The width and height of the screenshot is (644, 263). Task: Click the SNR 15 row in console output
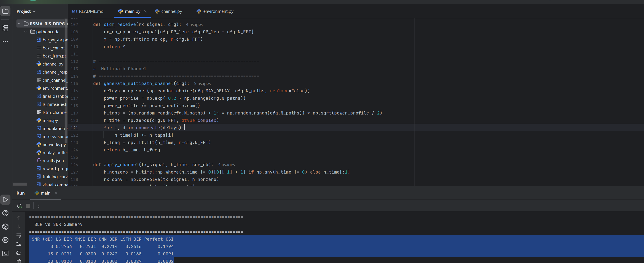[x=110, y=254]
